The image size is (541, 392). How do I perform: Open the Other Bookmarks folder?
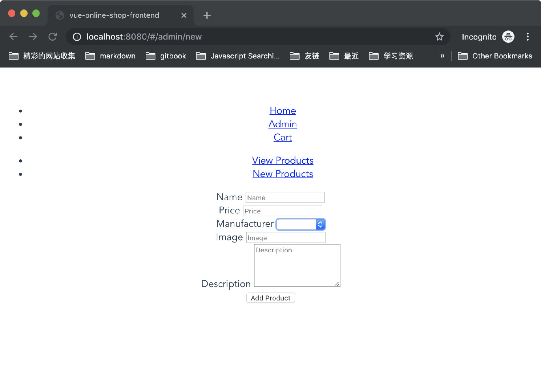[495, 56]
